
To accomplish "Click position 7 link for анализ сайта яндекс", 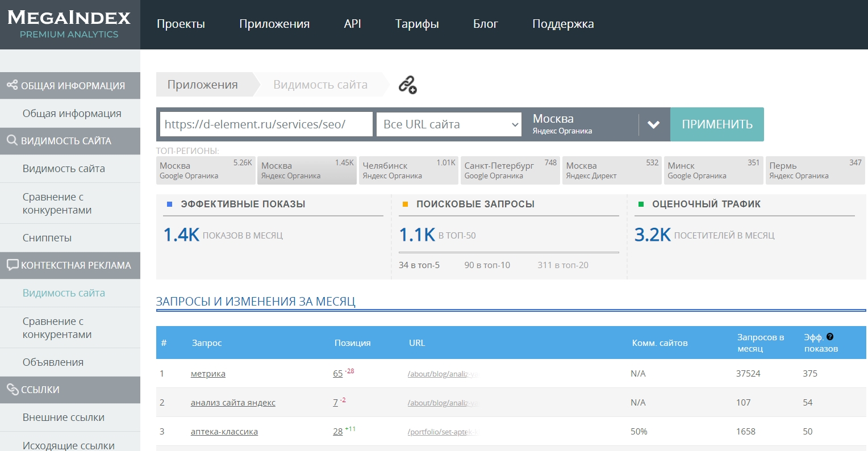I will tap(335, 402).
